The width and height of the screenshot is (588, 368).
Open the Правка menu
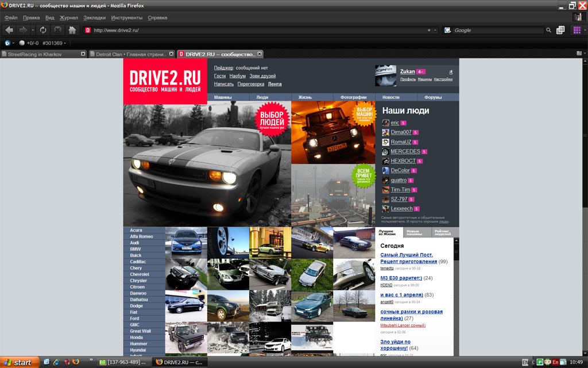coord(31,18)
